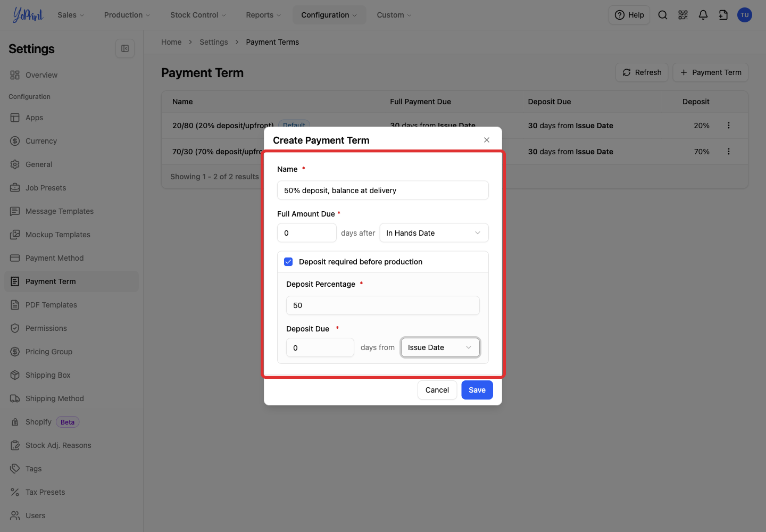Go to Overview in settings sidebar
The height and width of the screenshot is (532, 766).
[71, 75]
